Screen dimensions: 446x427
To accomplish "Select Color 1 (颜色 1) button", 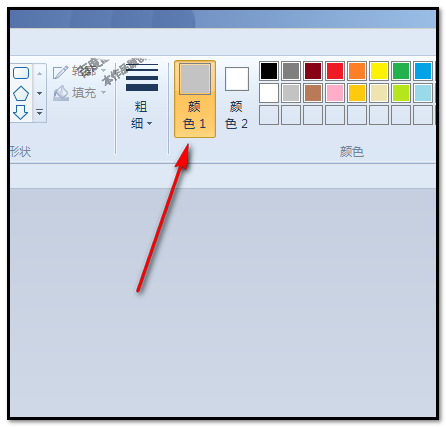I will [195, 99].
